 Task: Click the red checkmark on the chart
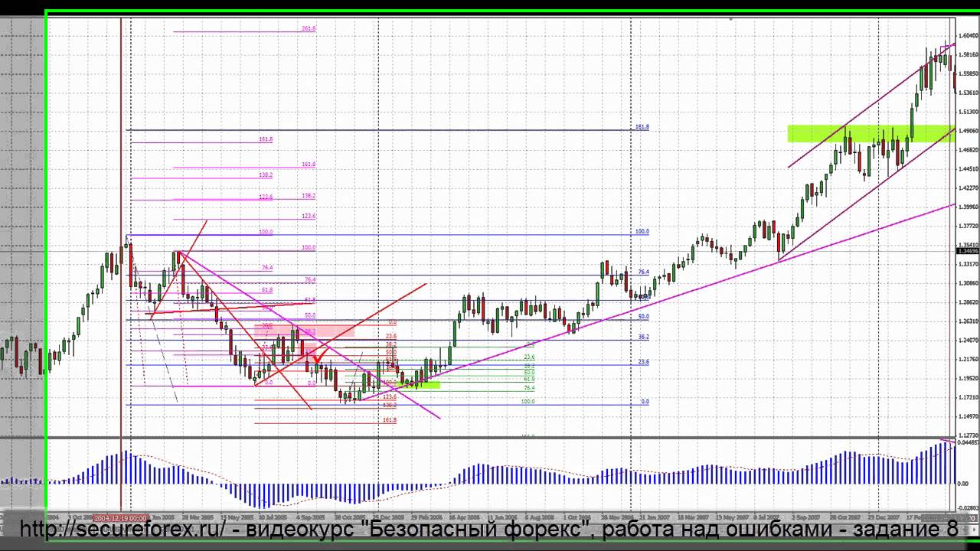tap(316, 357)
